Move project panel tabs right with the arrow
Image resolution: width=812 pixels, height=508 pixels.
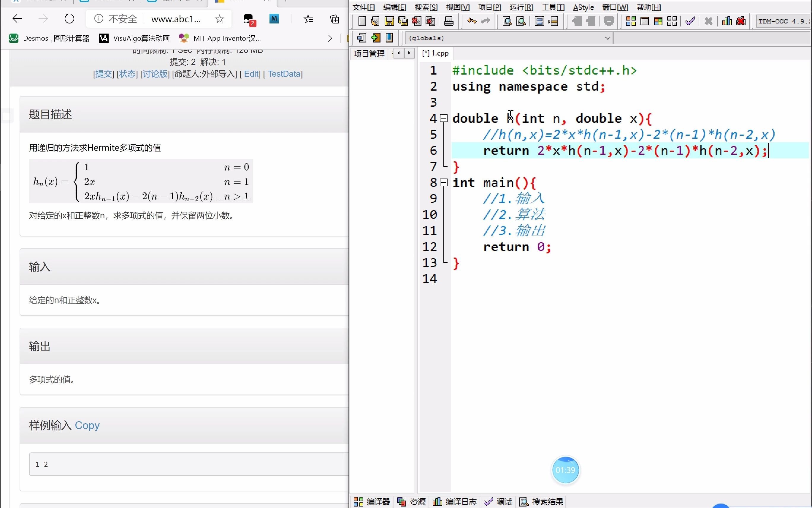coord(409,53)
